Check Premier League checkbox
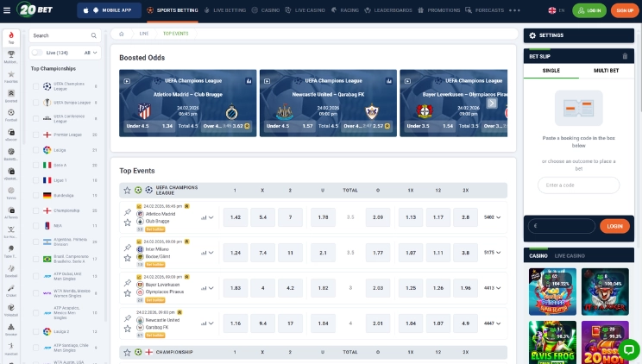The image size is (642, 364). click(35, 135)
